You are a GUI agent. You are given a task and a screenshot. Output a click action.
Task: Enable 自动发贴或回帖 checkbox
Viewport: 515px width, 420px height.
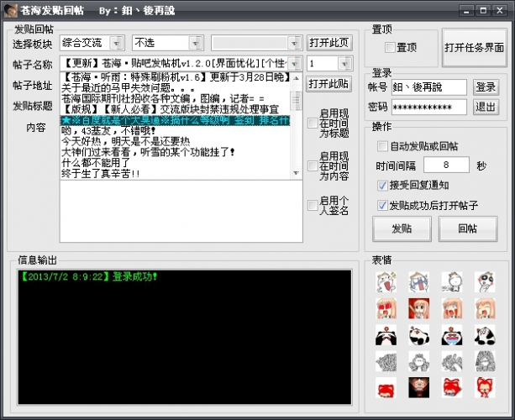pyautogui.click(x=383, y=146)
